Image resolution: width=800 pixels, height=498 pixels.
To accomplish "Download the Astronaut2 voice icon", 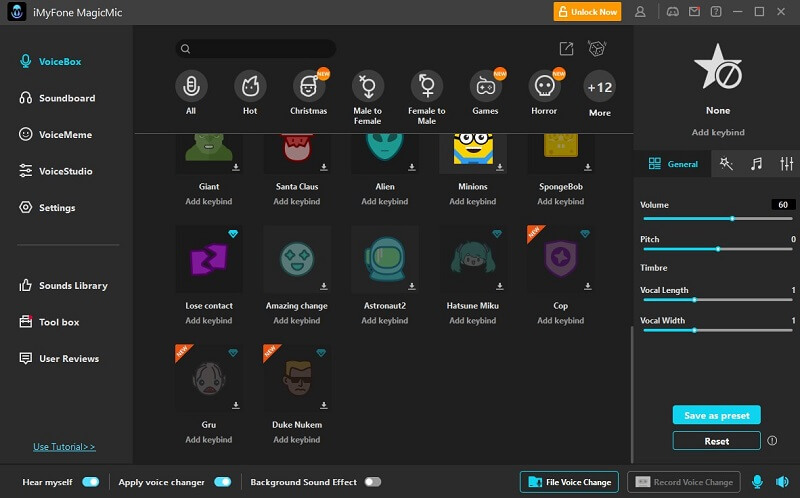I will [412, 286].
